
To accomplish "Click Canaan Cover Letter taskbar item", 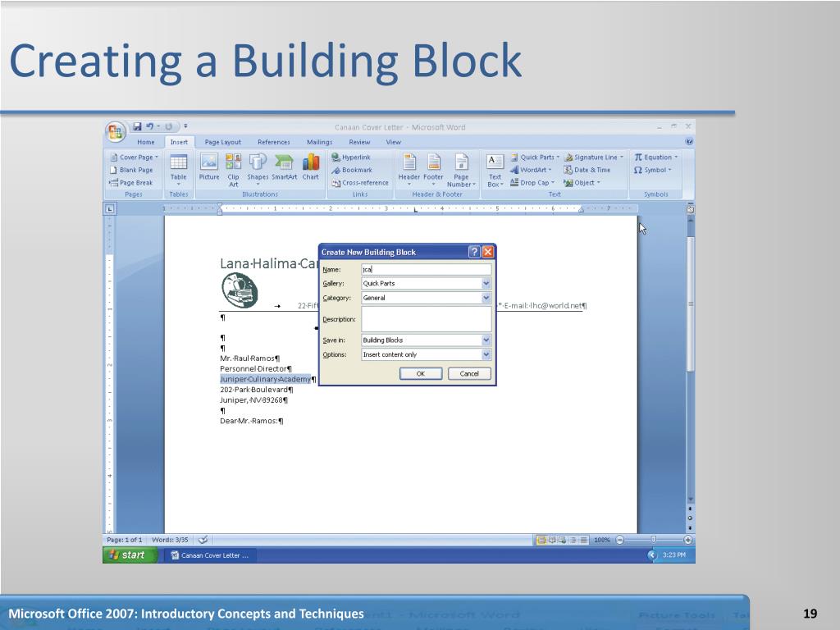I will [210, 555].
